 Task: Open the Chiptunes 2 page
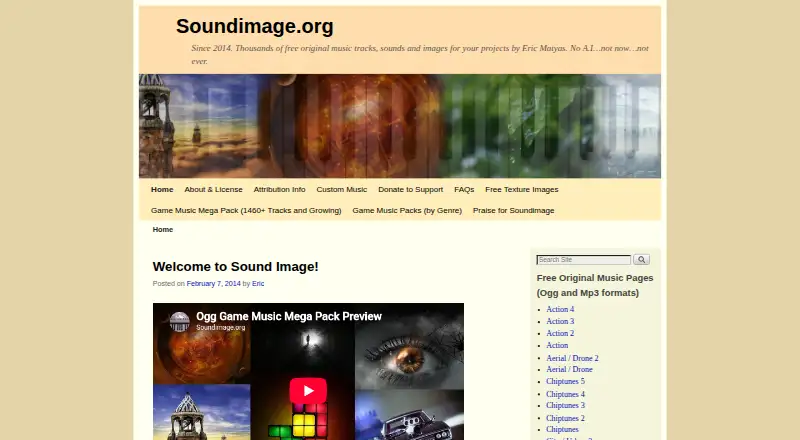pos(565,418)
